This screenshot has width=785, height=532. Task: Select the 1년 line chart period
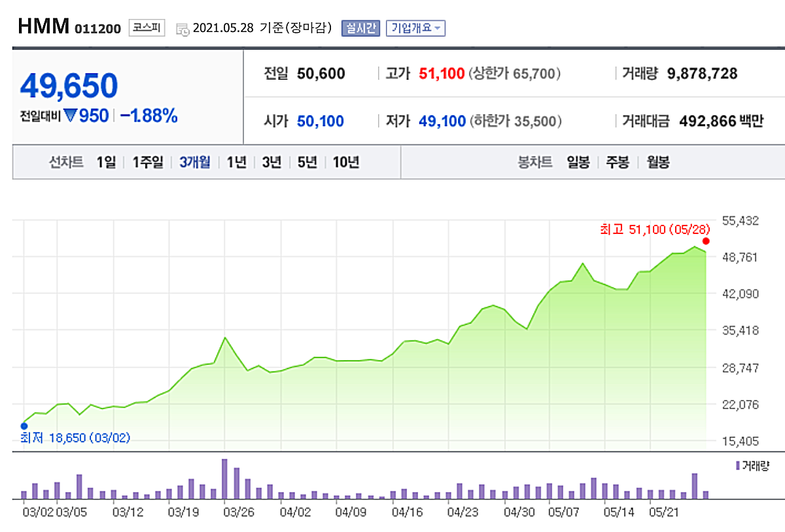236,162
